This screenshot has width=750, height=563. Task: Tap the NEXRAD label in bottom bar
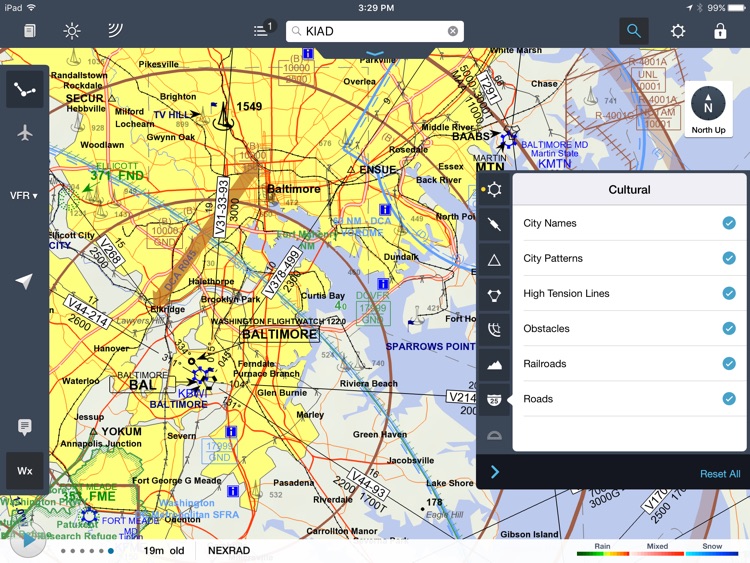(229, 551)
